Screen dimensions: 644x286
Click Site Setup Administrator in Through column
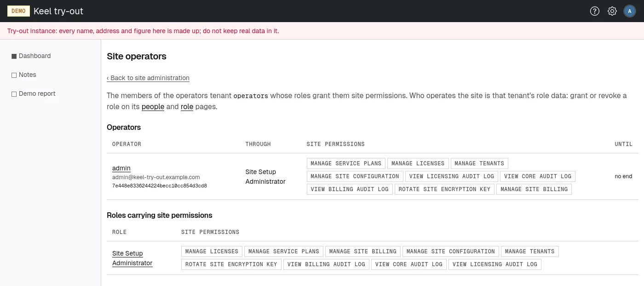coord(265,176)
